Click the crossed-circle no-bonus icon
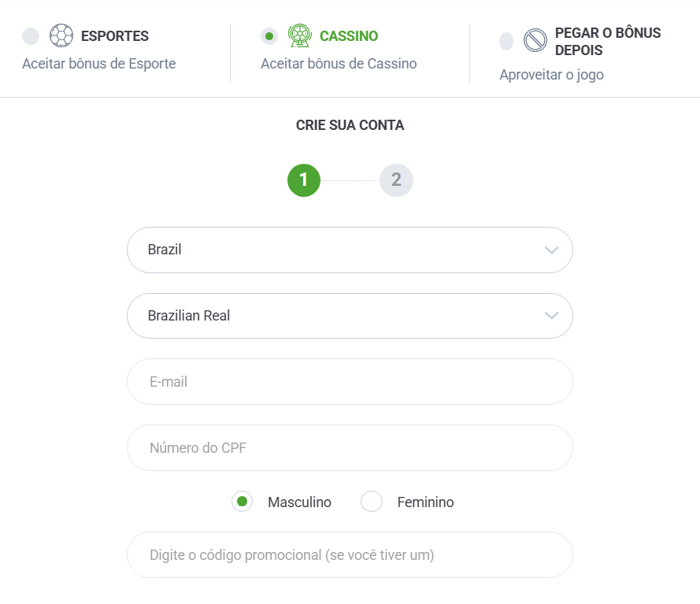 [x=535, y=40]
